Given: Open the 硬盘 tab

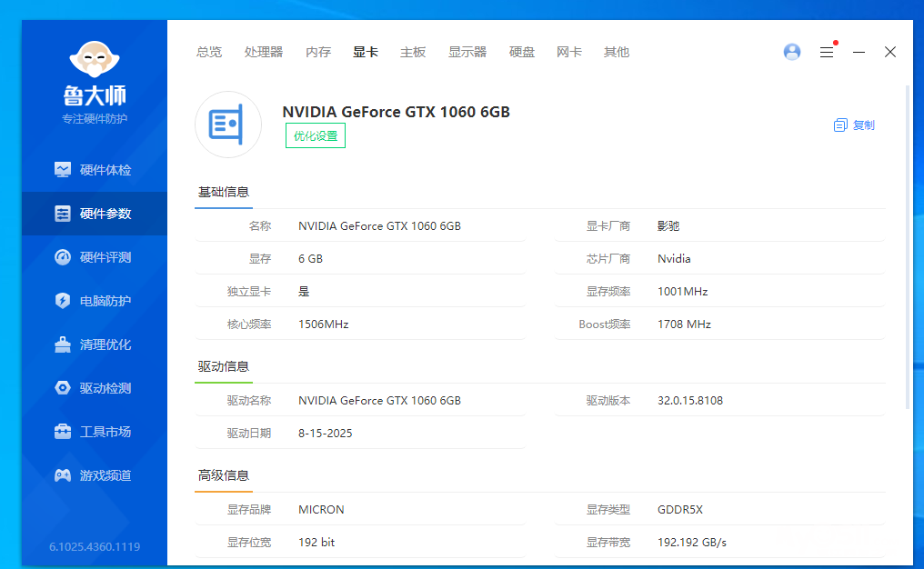Looking at the screenshot, I should point(522,53).
